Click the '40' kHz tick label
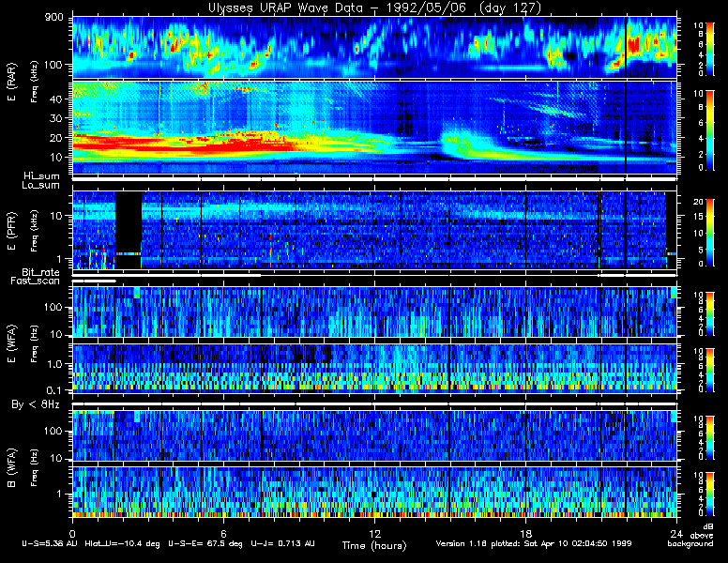728x563 pixels. click(56, 99)
